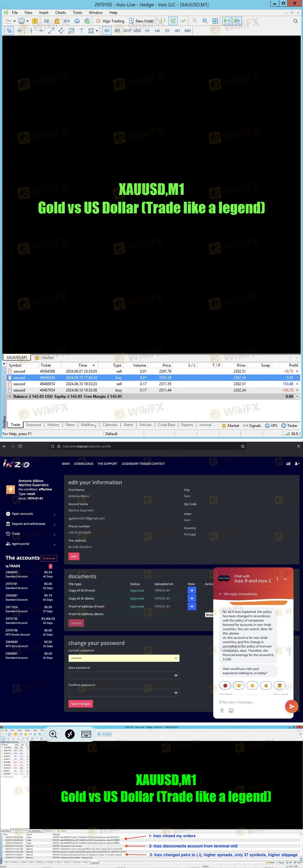
Task: Click the Save changes button
Action: coord(81,703)
